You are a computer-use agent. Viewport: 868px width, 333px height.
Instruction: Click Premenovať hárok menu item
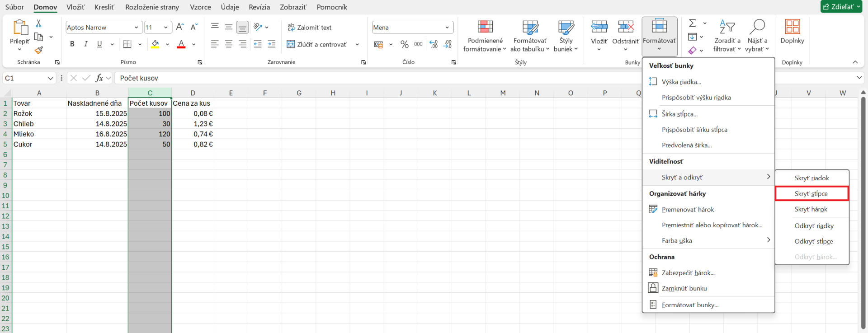click(x=708, y=209)
